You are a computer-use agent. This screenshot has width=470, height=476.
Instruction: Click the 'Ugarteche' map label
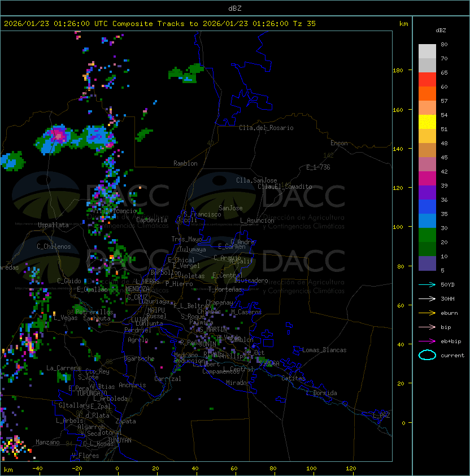(140, 358)
